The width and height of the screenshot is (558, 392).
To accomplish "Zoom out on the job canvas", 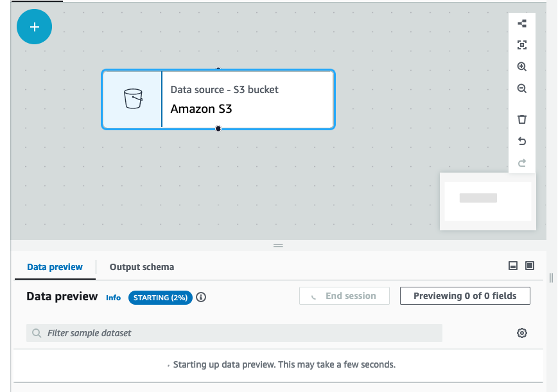I will [521, 88].
